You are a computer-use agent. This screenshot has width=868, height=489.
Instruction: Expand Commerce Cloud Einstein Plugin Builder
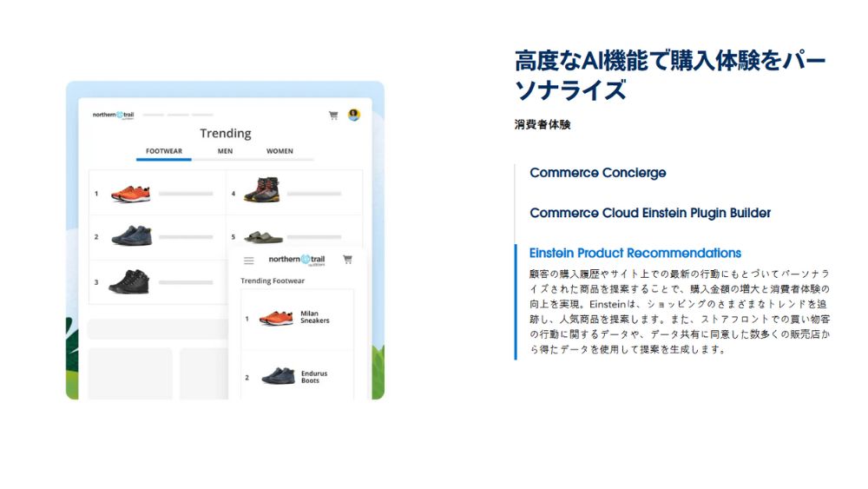coord(650,213)
